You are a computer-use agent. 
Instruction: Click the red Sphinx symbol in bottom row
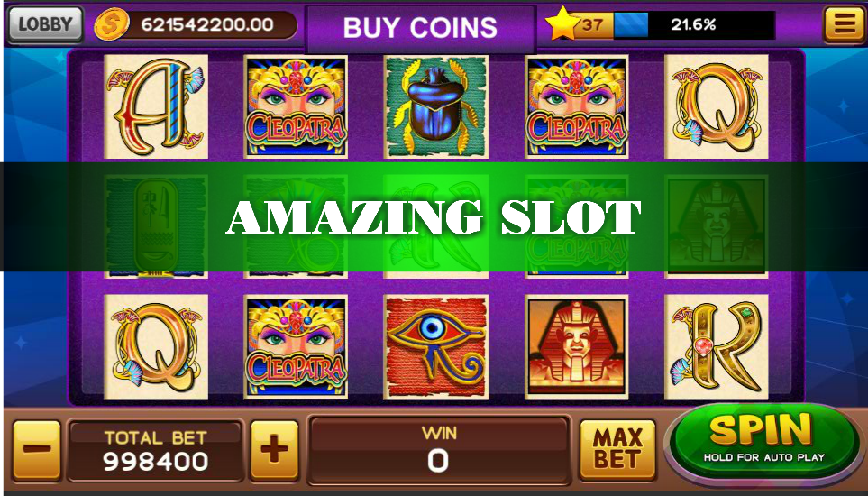pos(576,346)
